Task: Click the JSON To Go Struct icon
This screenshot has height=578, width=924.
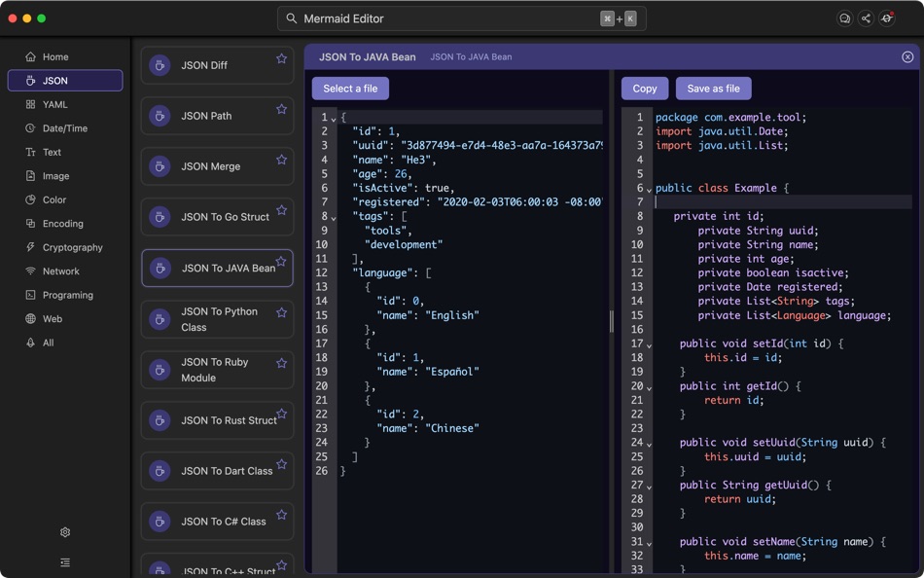Action: click(x=160, y=217)
